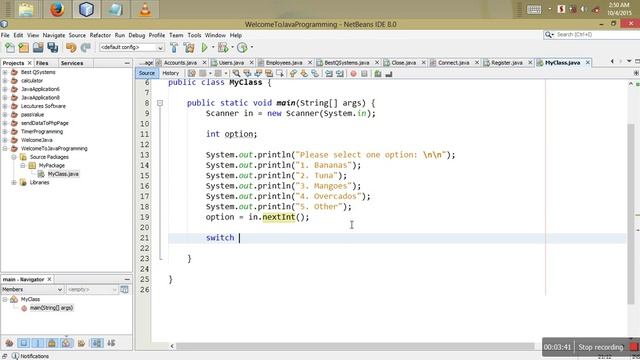Toggle Show Fields filter in Navigator
Viewport: 640px width, 360px height.
pyautogui.click(x=24, y=343)
